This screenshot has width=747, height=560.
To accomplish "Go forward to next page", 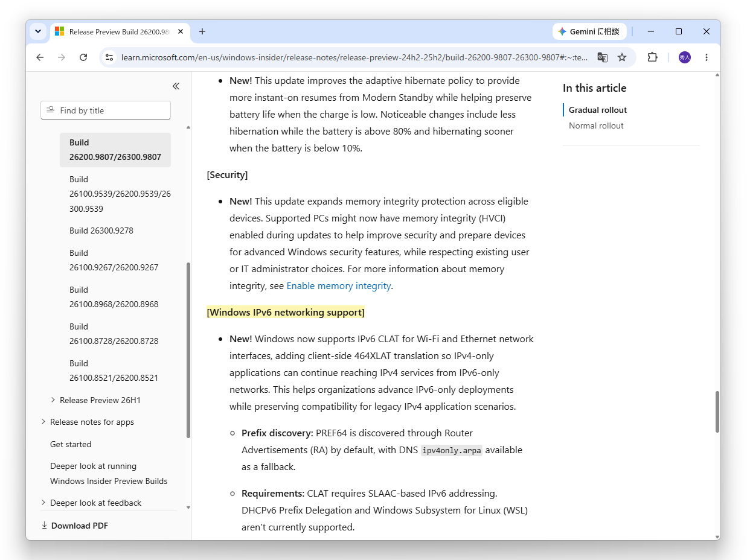I will (62, 57).
